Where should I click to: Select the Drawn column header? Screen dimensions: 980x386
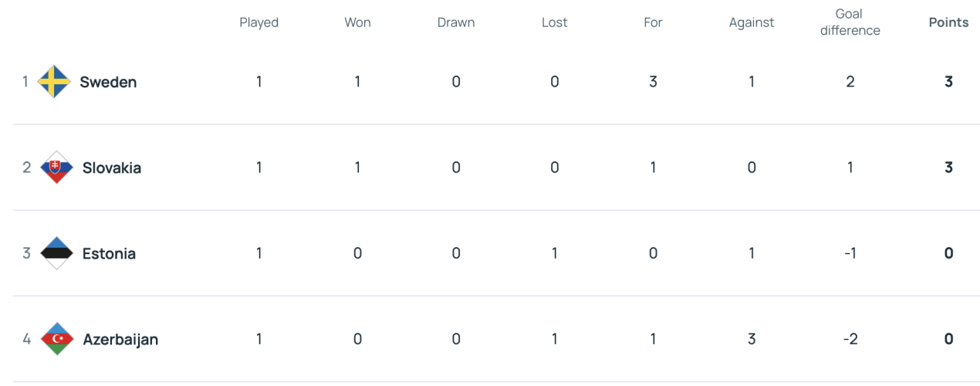click(456, 22)
